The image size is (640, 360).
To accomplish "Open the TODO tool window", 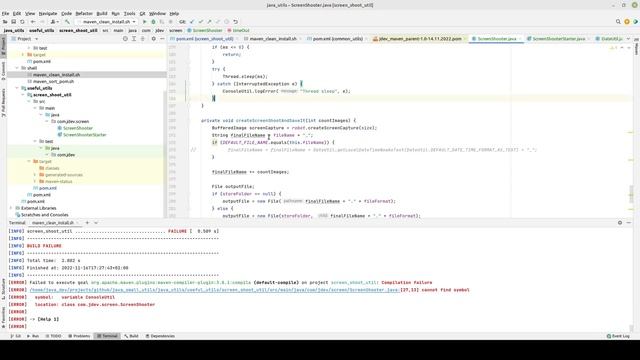I will click(53, 336).
